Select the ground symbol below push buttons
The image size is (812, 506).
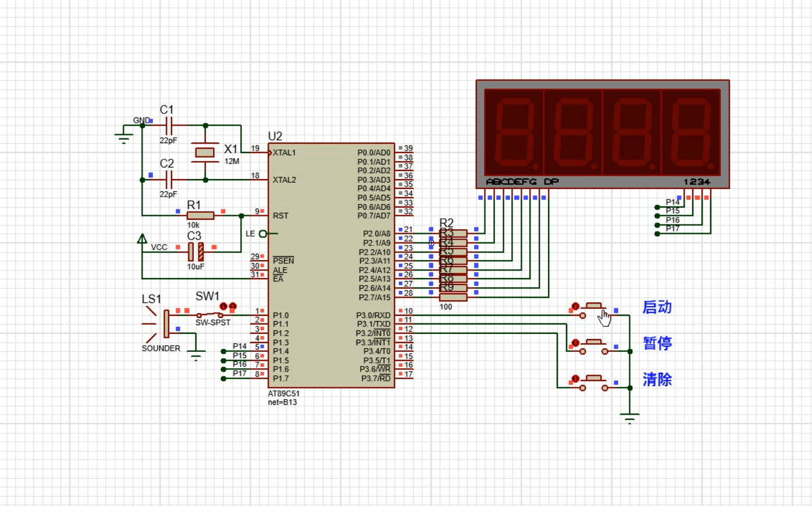click(x=629, y=419)
